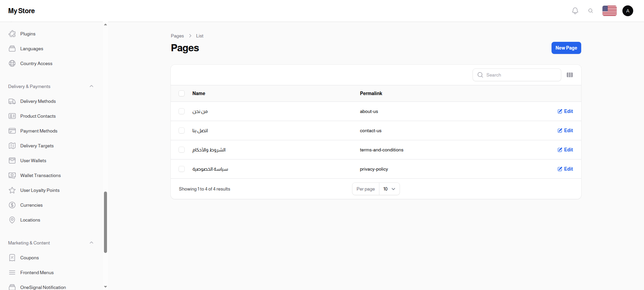The image size is (644, 290).
Task: Click the List breadcrumb text
Action: [200, 36]
